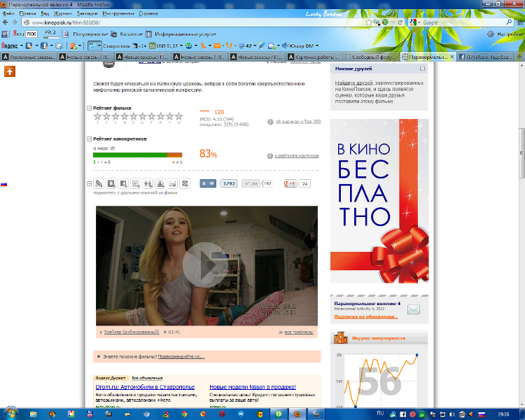Open 'о рейтинге критиков' link

pyautogui.click(x=297, y=155)
